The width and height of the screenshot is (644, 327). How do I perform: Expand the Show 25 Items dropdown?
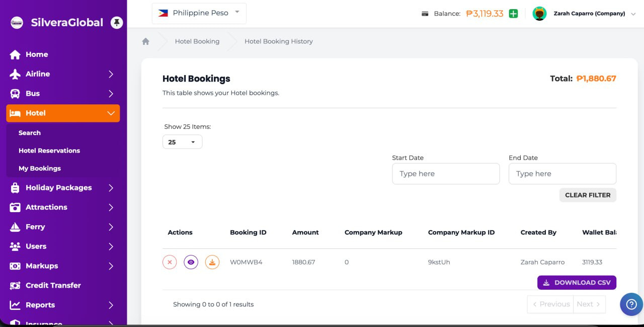(182, 142)
